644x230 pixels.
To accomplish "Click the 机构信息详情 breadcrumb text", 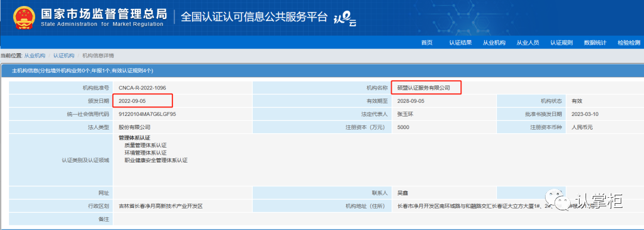I will (x=98, y=56).
